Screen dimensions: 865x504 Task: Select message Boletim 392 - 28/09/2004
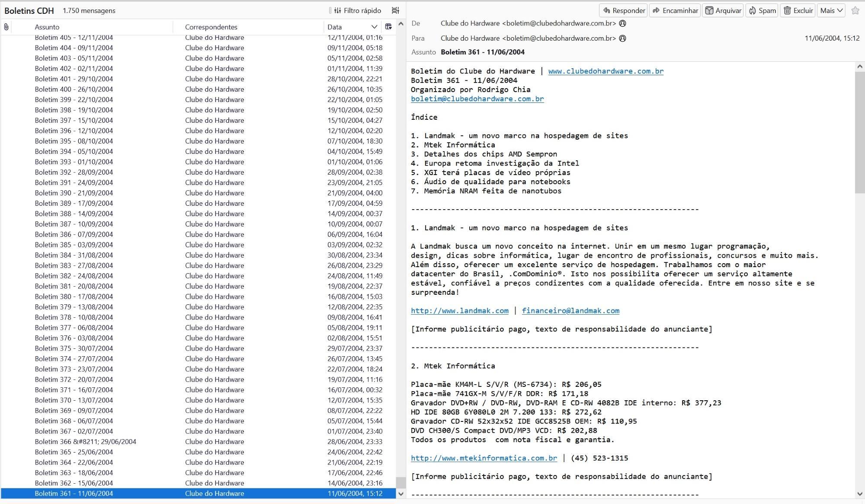198,172
